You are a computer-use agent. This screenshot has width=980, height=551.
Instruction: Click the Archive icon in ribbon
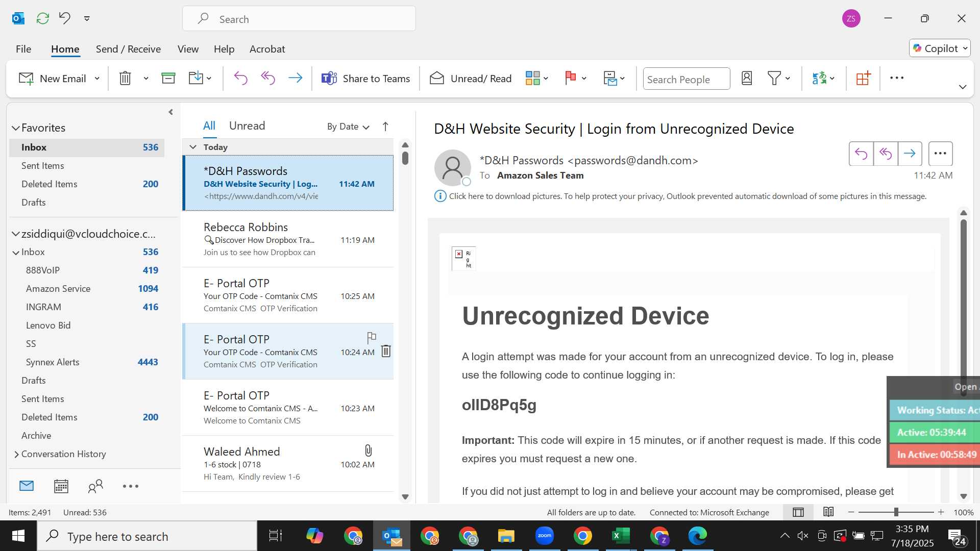coord(168,79)
